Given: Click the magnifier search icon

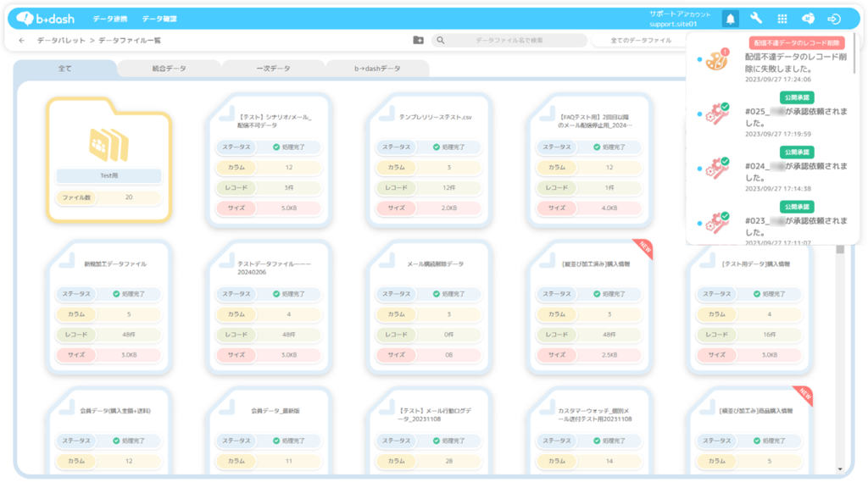Looking at the screenshot, I should (441, 41).
